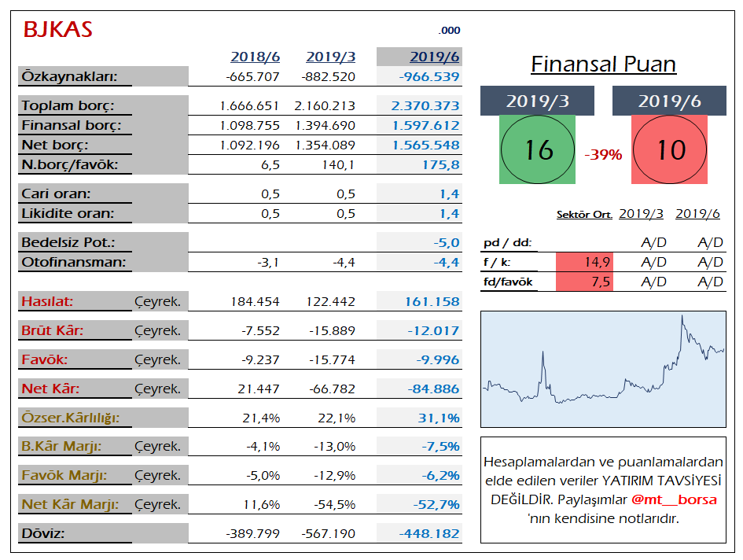This screenshot has height=560, width=743.
Task: Click Özser.Kârlılığı value 31,1%
Action: tap(439, 418)
